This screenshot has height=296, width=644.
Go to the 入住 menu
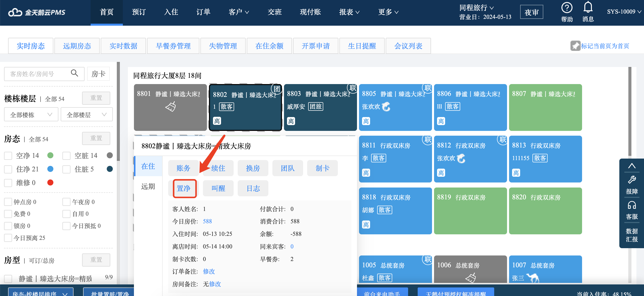tap(171, 12)
